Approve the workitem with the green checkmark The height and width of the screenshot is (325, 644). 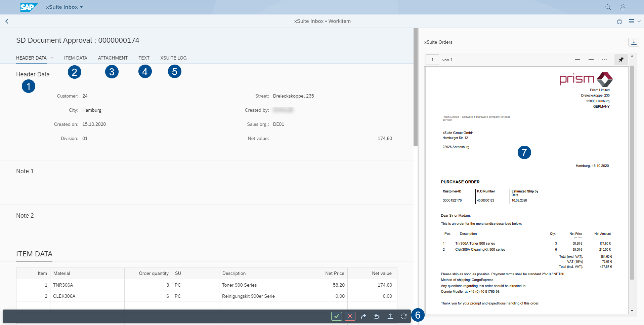336,316
